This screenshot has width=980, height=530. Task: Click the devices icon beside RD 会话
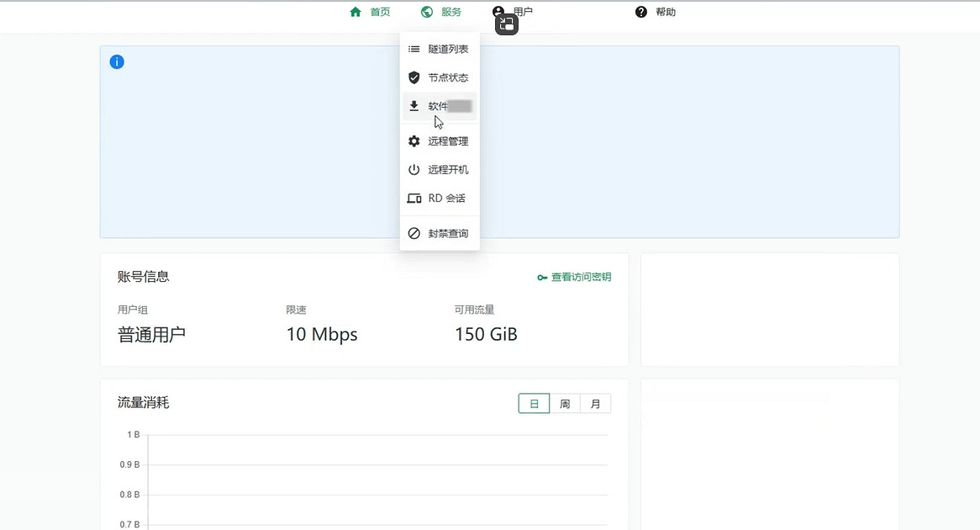pos(414,199)
